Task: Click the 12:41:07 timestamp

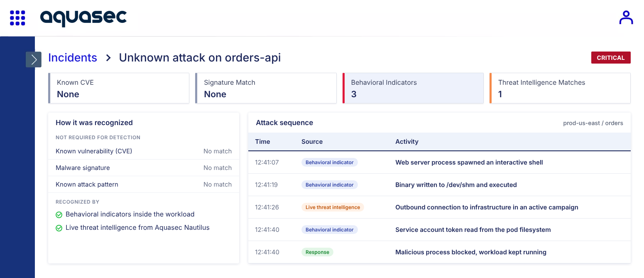Action: click(267, 162)
